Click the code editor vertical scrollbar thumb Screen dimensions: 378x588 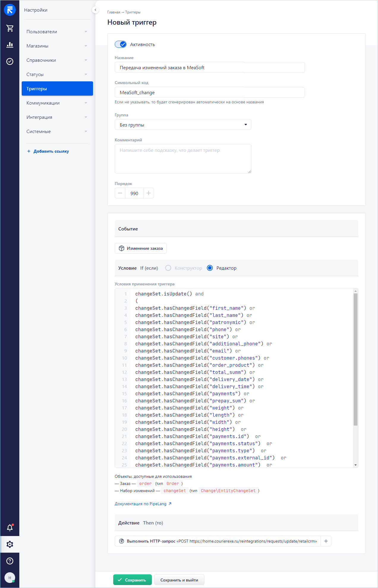(x=355, y=359)
